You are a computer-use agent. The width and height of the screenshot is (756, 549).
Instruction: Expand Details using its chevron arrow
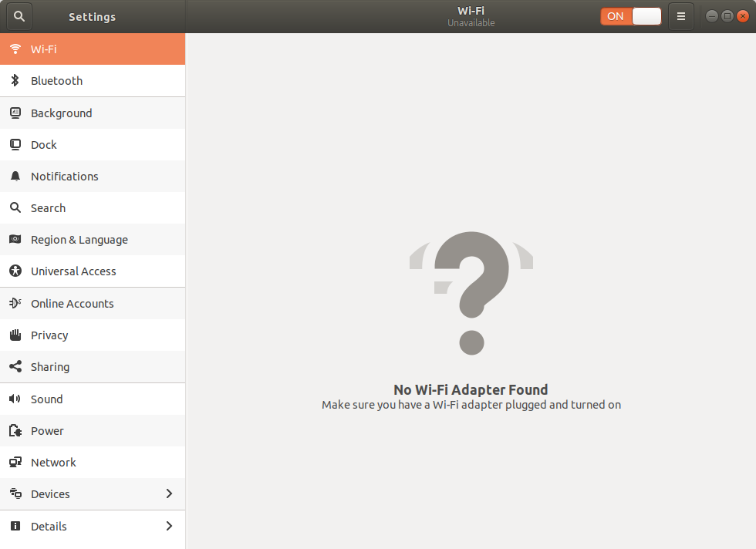click(169, 526)
